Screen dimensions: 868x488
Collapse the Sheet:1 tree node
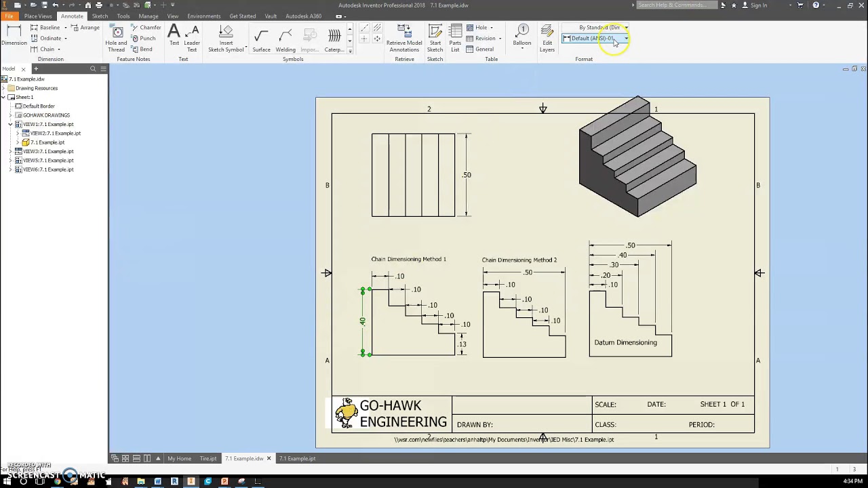click(3, 97)
